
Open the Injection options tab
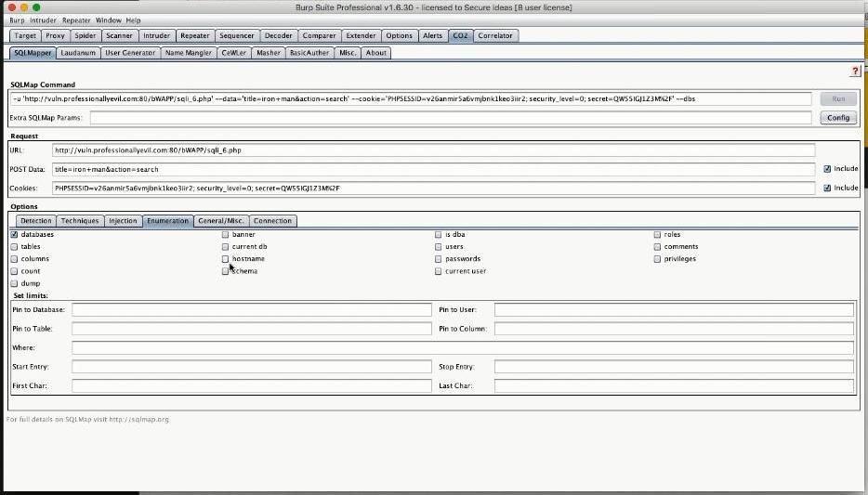[123, 221]
